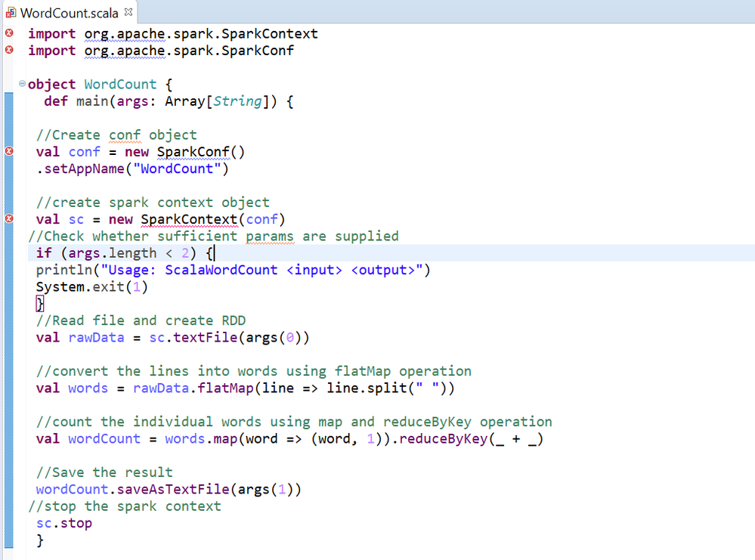The height and width of the screenshot is (560, 755).
Task: Click the error marker beside the SparkConf import
Action: pyautogui.click(x=9, y=50)
